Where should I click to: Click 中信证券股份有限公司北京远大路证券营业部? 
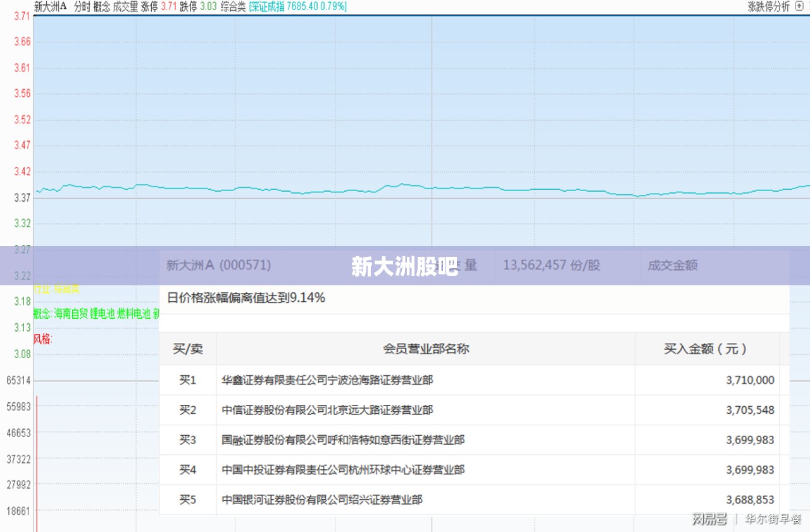tap(327, 410)
